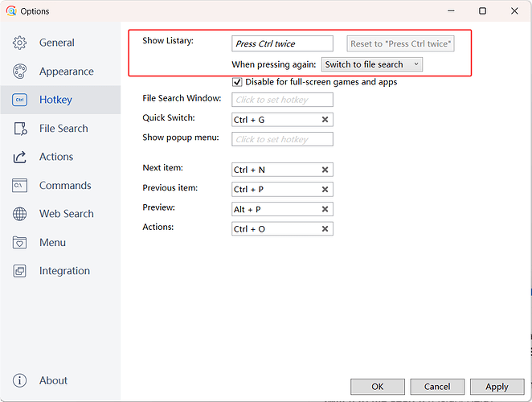
Task: Click the Web Search globe icon
Action: 21,214
